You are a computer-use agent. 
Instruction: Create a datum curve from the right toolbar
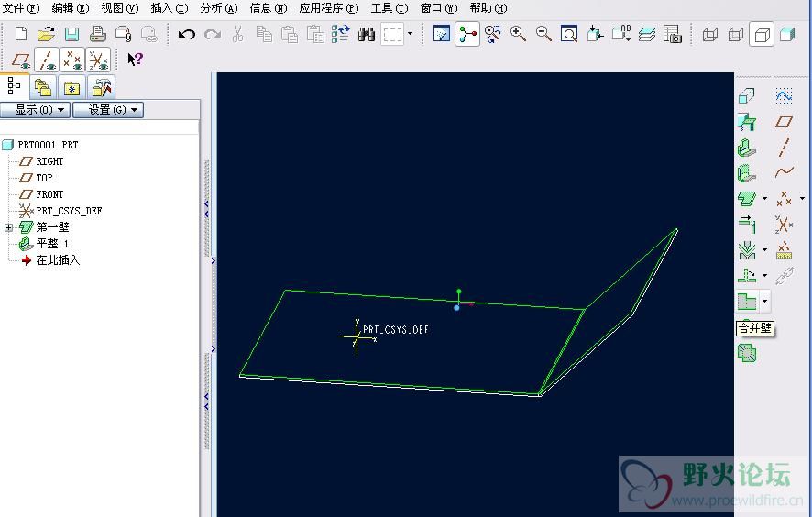coord(784,172)
